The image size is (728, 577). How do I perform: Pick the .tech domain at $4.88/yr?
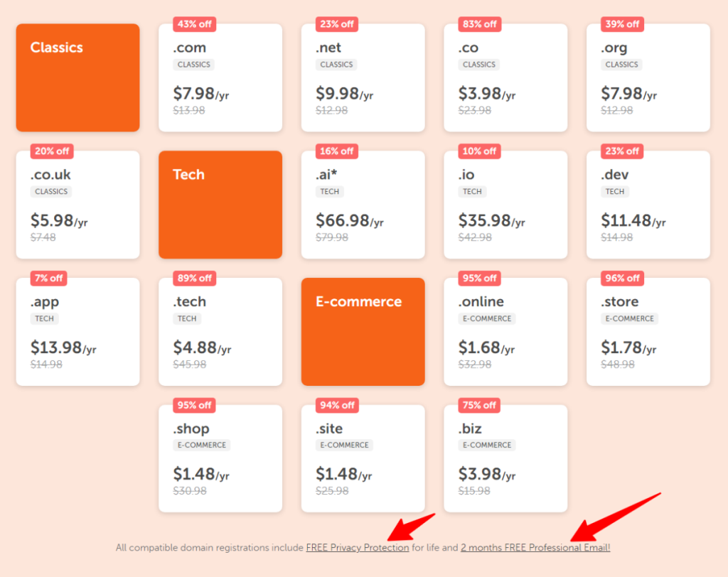coord(220,333)
